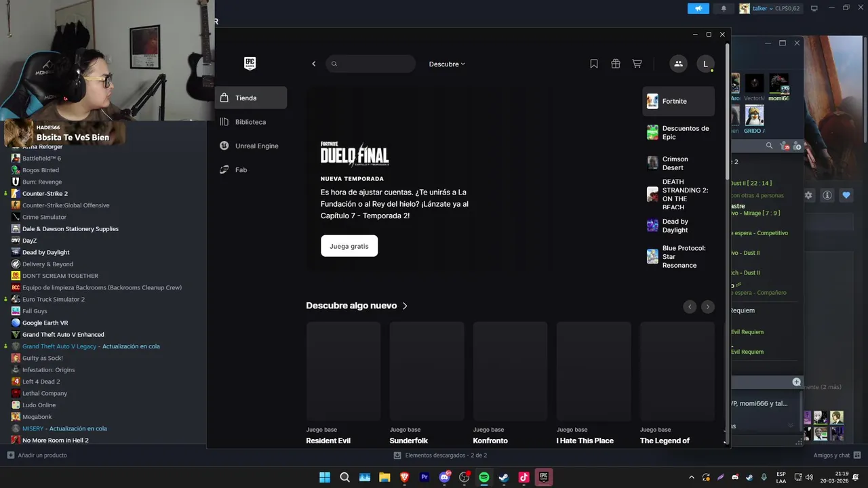Open Steam downloads status Elementos descargados
This screenshot has width=868, height=488.
440,455
